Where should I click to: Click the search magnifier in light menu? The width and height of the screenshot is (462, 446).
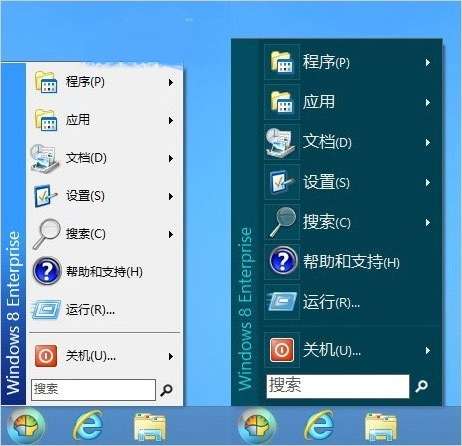166,390
